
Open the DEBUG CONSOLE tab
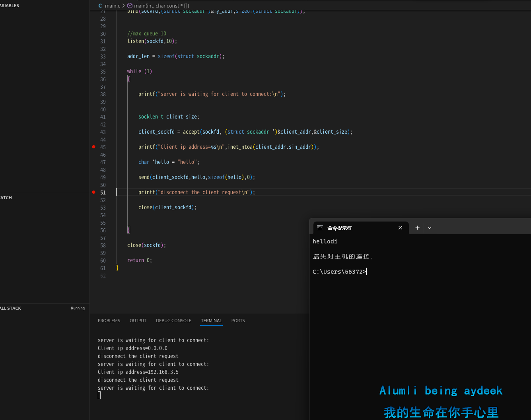pos(173,321)
